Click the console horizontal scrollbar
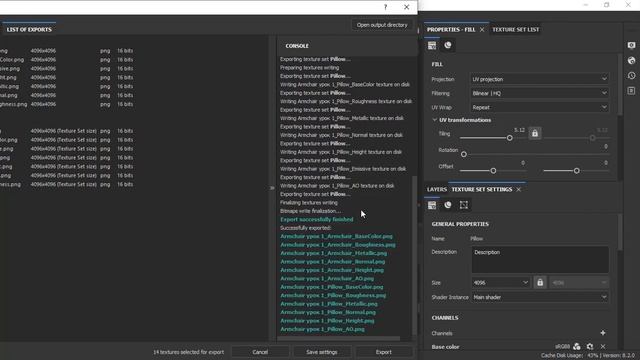Viewport: 640px width, 360px height. click(x=339, y=338)
